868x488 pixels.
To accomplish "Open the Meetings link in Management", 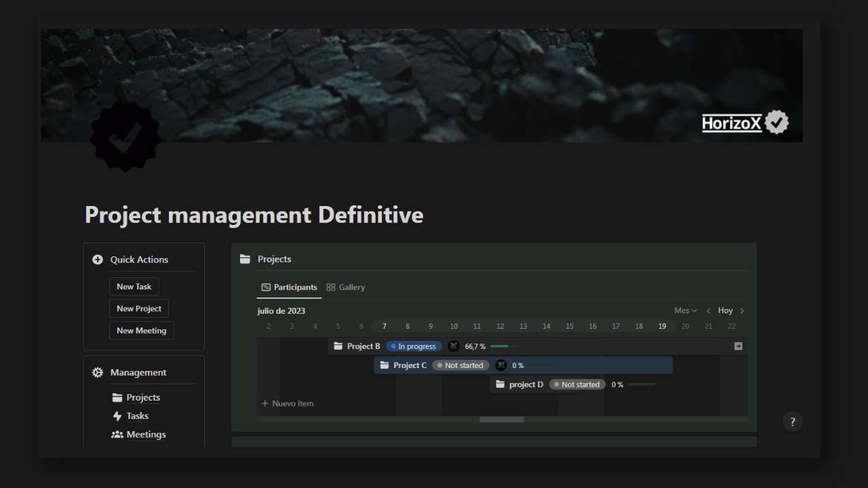I will [x=146, y=434].
